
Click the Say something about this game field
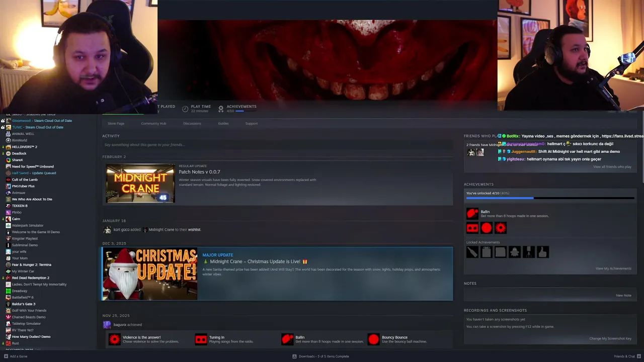pos(277,145)
